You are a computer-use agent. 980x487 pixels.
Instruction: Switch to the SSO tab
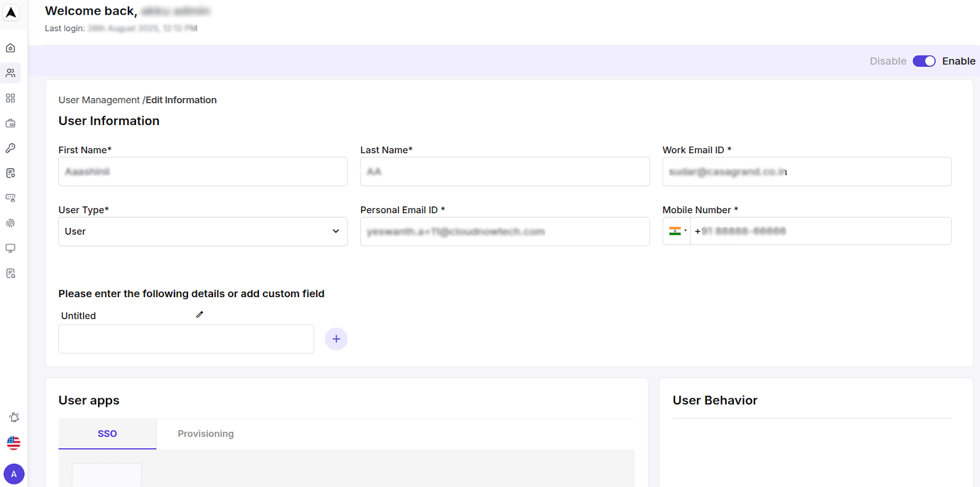[107, 434]
